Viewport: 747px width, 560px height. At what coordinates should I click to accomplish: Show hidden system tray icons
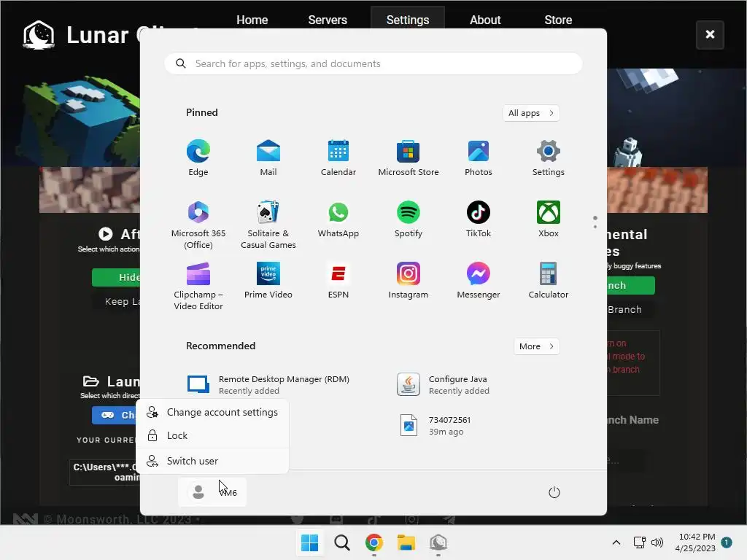click(x=616, y=542)
